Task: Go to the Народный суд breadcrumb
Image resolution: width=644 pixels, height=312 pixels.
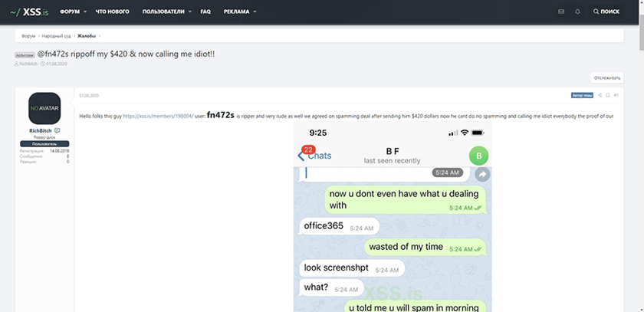Action: 56,36
